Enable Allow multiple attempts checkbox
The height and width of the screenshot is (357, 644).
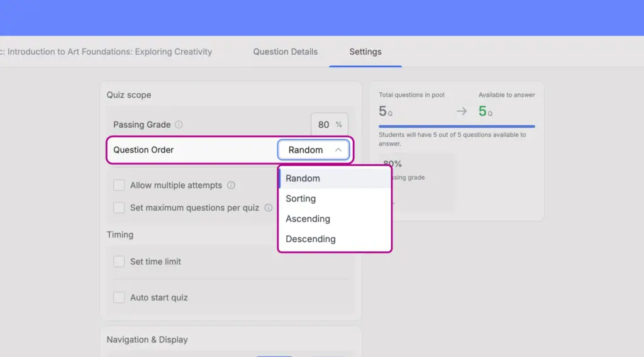click(119, 185)
